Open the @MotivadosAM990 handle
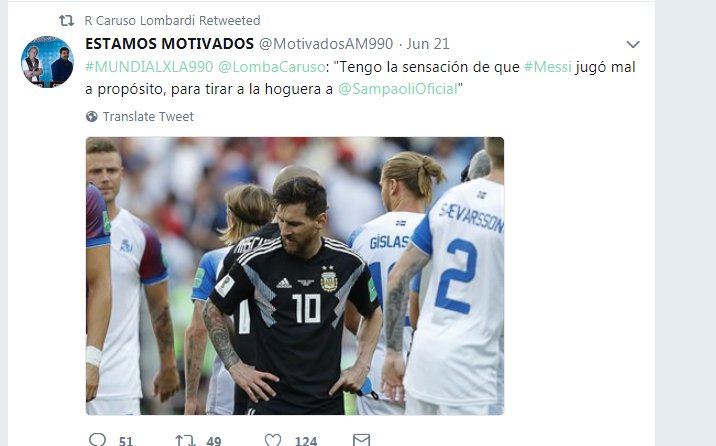This screenshot has width=716, height=446. (326, 44)
